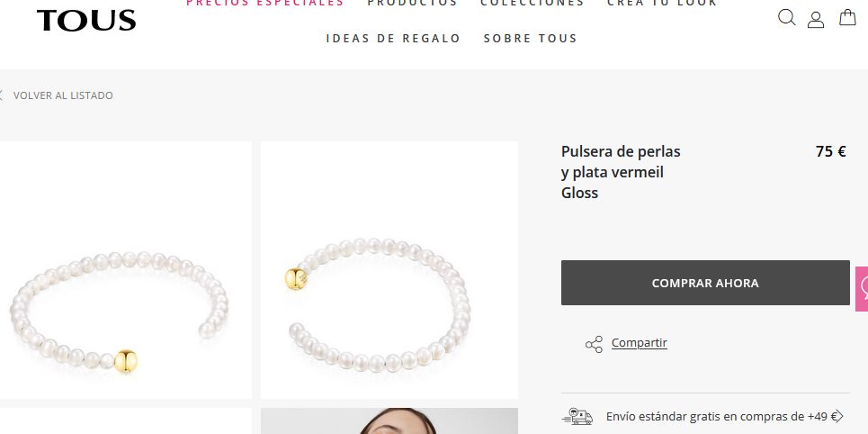The width and height of the screenshot is (868, 434).
Task: Open the Precios Especiales menu
Action: [x=265, y=3]
